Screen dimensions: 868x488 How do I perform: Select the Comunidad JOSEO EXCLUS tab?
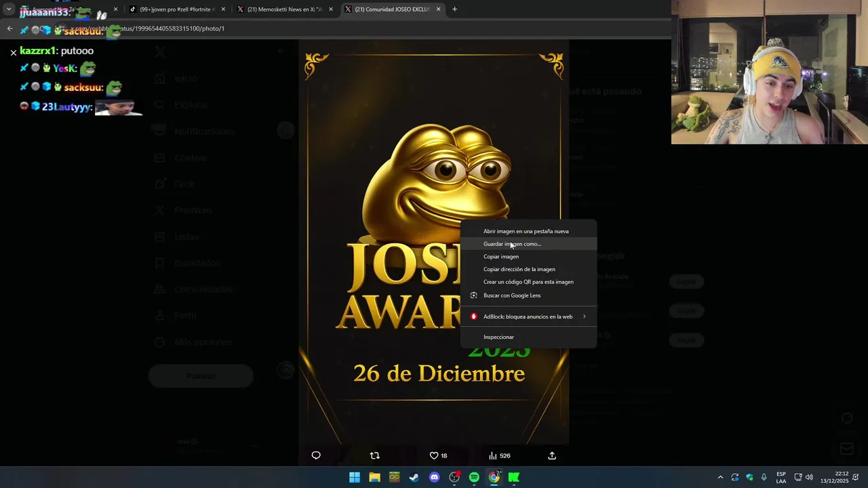tap(392, 9)
